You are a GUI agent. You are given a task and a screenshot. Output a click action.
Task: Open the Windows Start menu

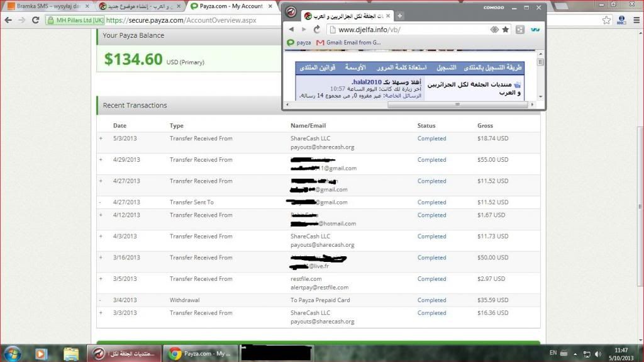tap(12, 353)
